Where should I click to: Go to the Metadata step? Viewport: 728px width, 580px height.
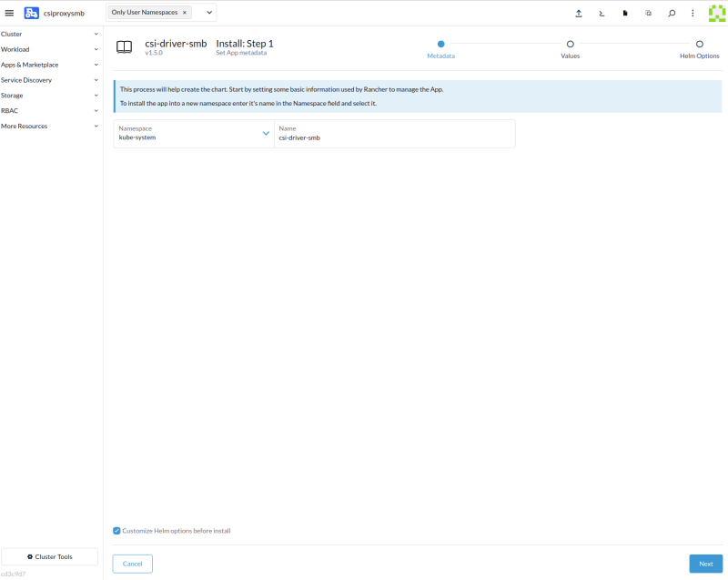tap(440, 49)
